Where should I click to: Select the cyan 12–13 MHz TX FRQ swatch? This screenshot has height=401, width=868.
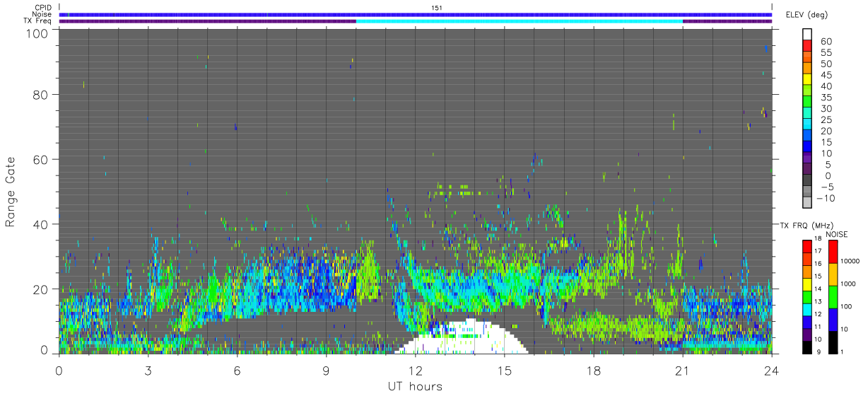[807, 308]
